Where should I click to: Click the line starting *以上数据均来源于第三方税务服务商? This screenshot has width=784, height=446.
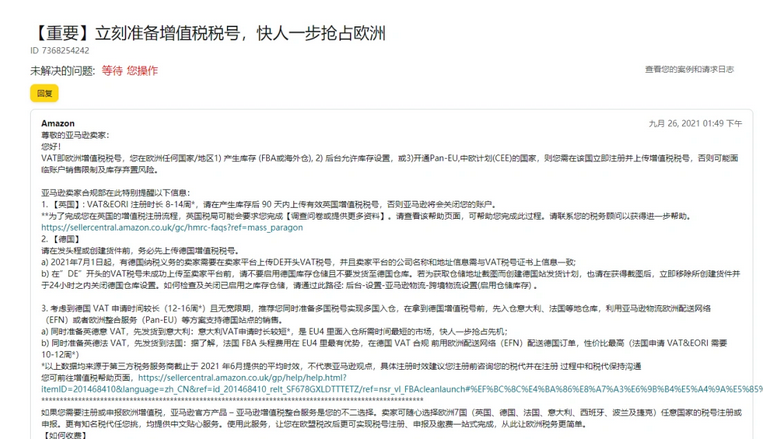tap(342, 366)
